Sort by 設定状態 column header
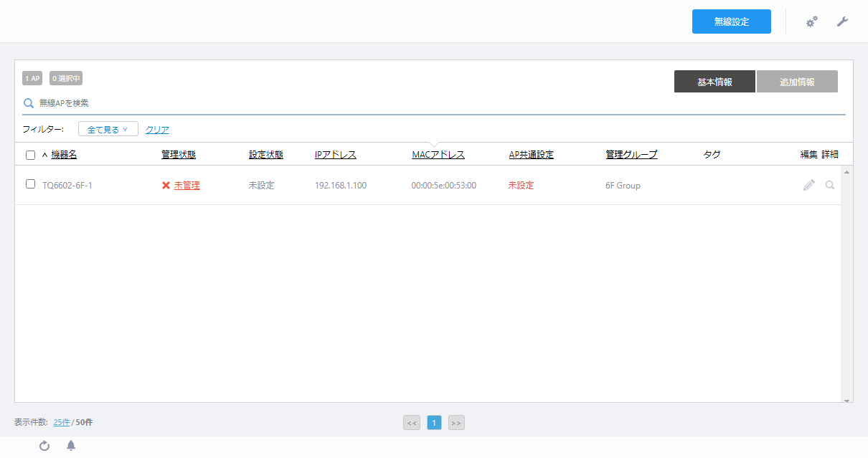 pyautogui.click(x=266, y=154)
